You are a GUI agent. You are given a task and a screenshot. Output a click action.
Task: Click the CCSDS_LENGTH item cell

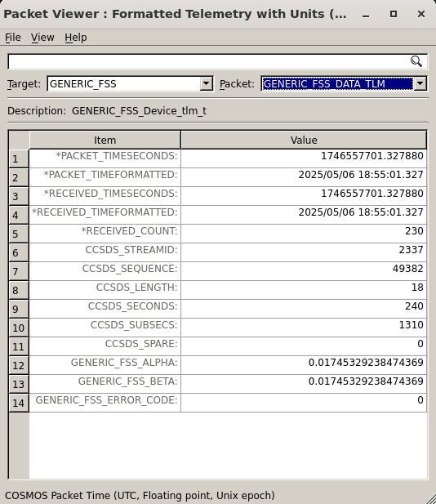tap(105, 290)
